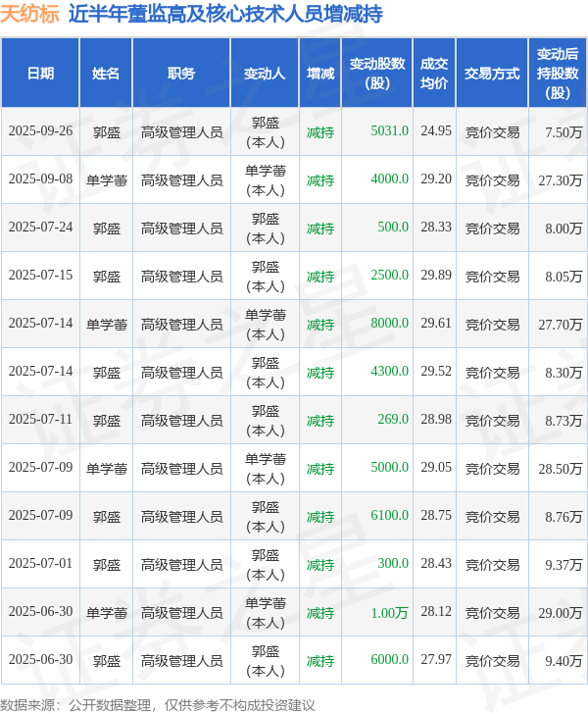The width and height of the screenshot is (588, 714).
Task: Click share change value 6100.0
Action: click(390, 516)
